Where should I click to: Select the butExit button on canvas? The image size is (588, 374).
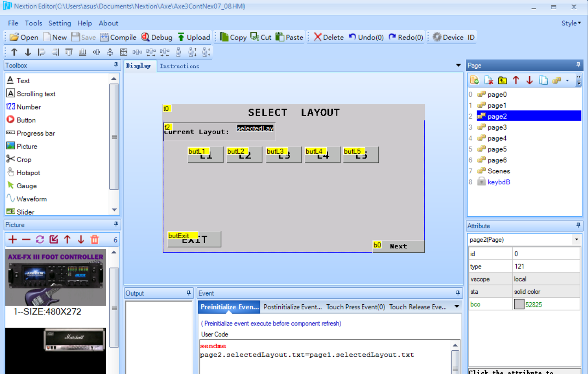(194, 239)
